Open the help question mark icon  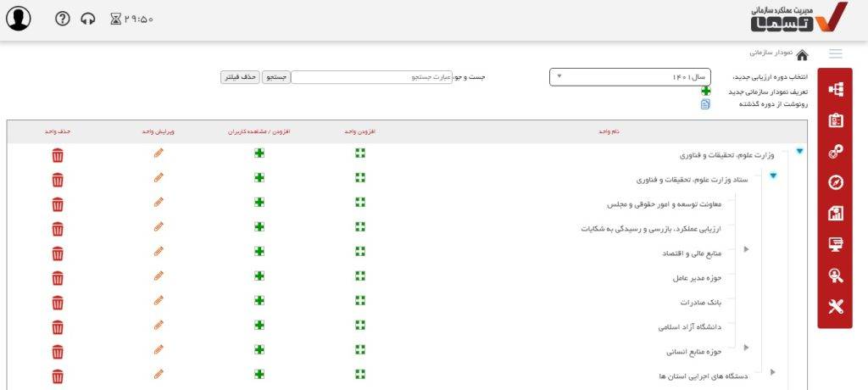tap(62, 19)
